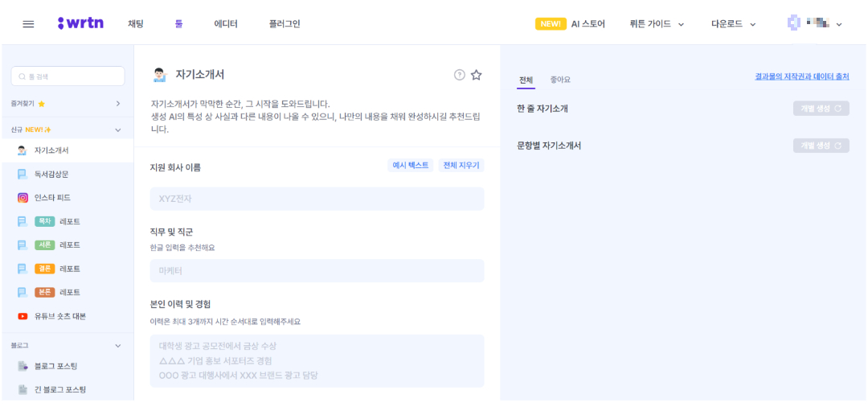
Task: Click the 서론 badge label
Action: [44, 245]
